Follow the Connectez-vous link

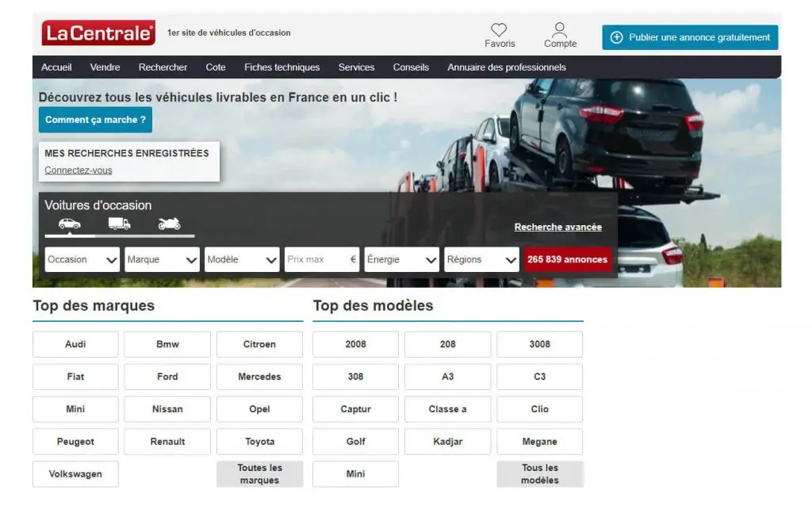coord(79,170)
